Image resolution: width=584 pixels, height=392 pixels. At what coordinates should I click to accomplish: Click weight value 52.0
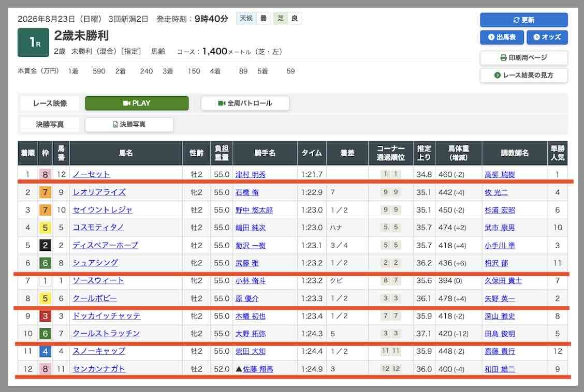click(222, 369)
